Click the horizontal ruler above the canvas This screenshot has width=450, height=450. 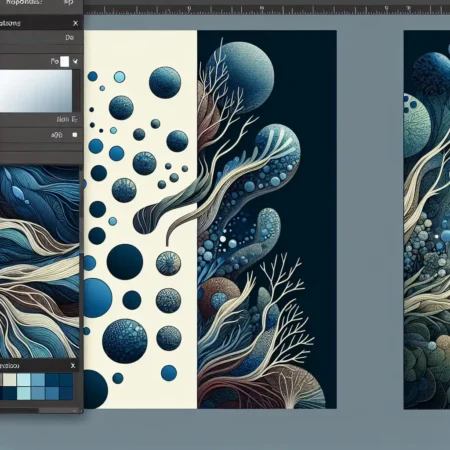tap(267, 10)
